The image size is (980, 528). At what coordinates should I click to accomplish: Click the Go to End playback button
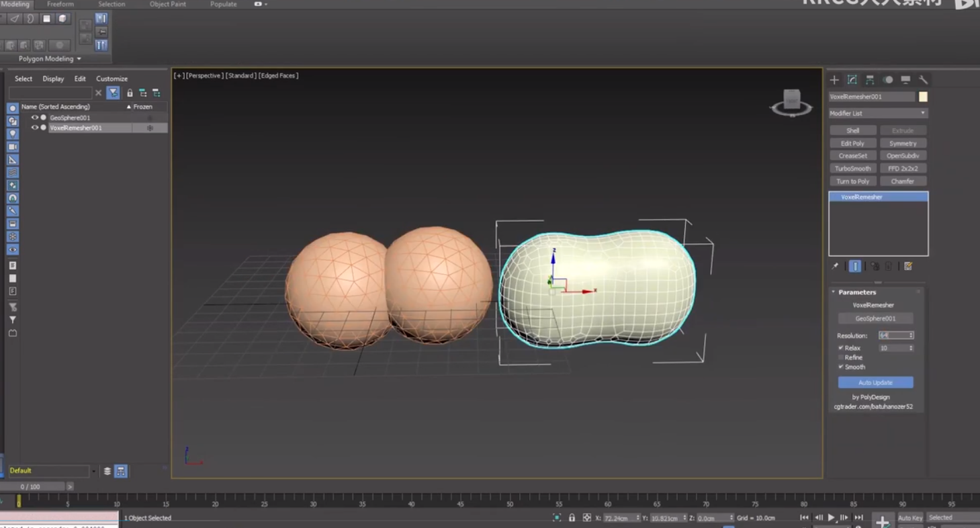coord(858,517)
